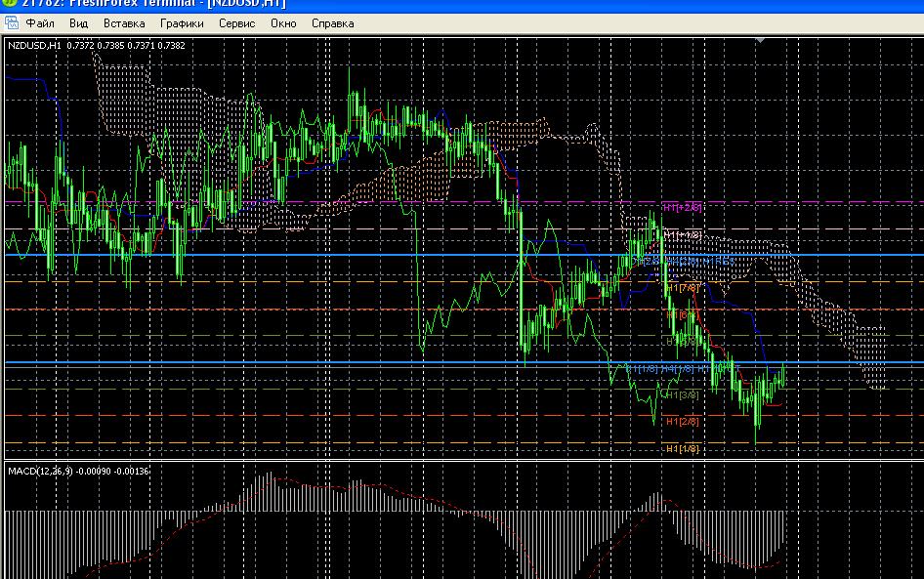Select the red H1[2/8] level label
The width and height of the screenshot is (924, 579).
[682, 421]
